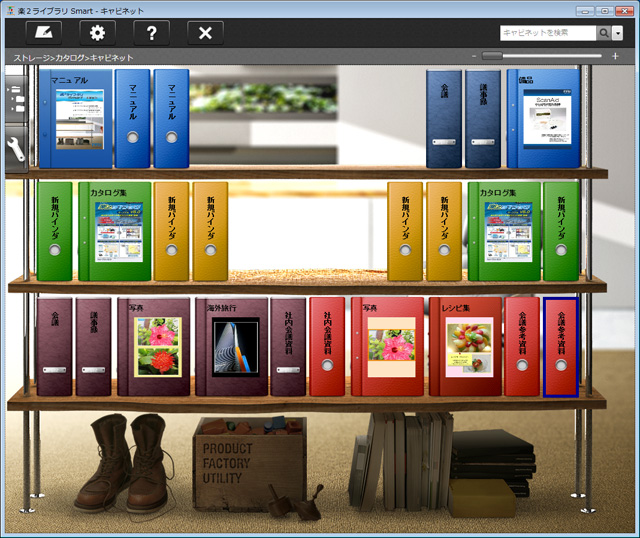Select the left カタログ集 green binder
Viewport: 640px width, 538px height.
(x=115, y=231)
